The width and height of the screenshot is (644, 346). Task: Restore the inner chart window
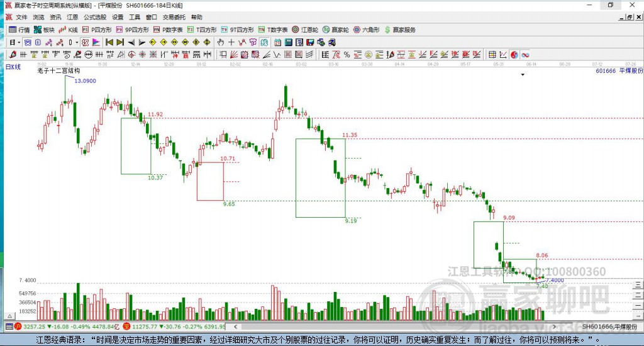(630, 17)
